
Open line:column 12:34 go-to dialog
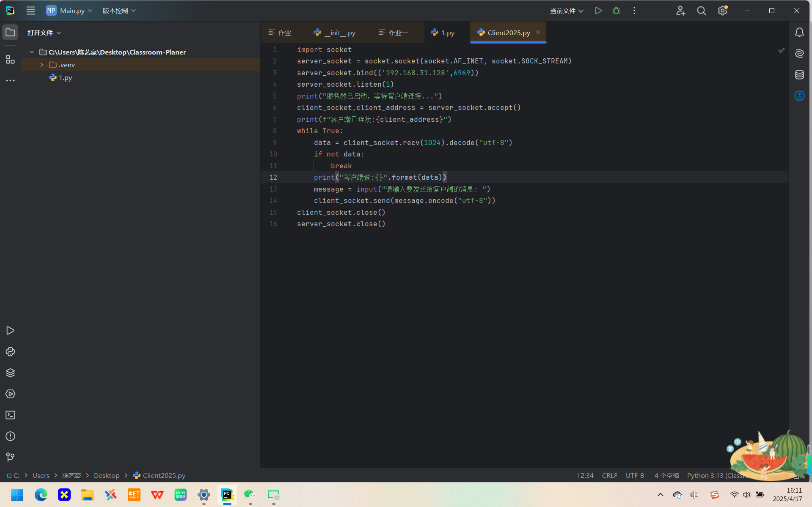[x=585, y=475]
